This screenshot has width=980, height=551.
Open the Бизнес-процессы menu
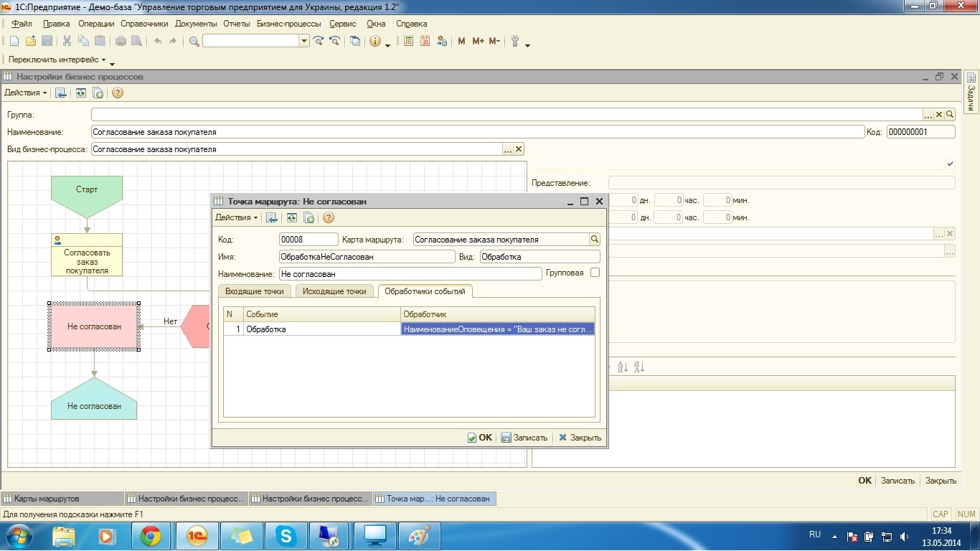point(288,23)
